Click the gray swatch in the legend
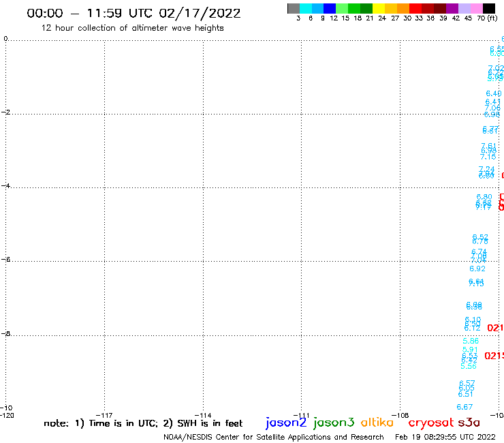Screen dimensions: 504x443 click(294, 8)
